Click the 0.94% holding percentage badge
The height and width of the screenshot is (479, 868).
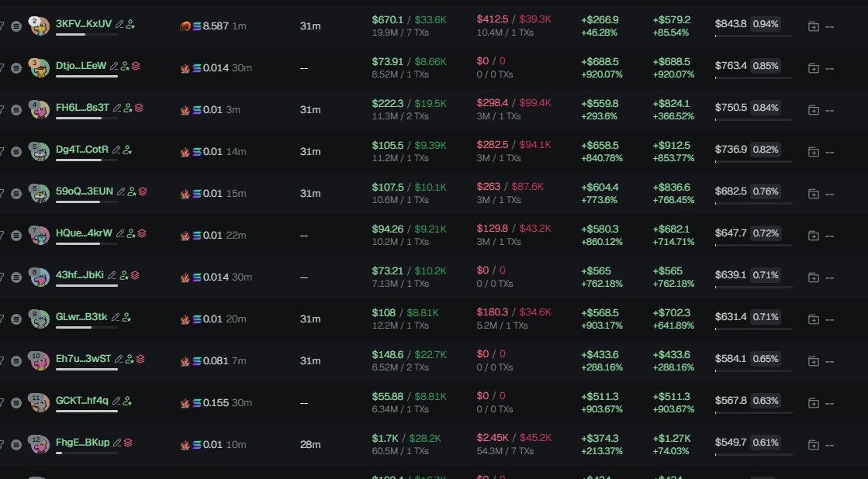click(766, 24)
